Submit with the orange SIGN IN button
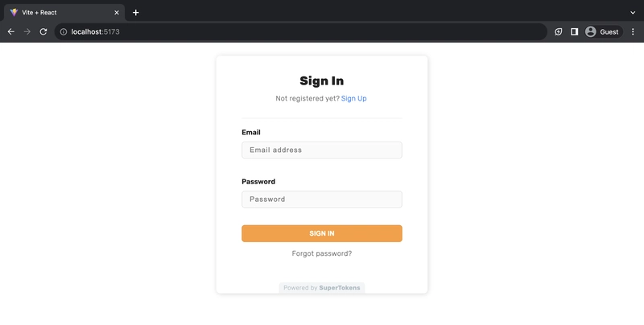Image resolution: width=644 pixels, height=325 pixels. click(321, 233)
